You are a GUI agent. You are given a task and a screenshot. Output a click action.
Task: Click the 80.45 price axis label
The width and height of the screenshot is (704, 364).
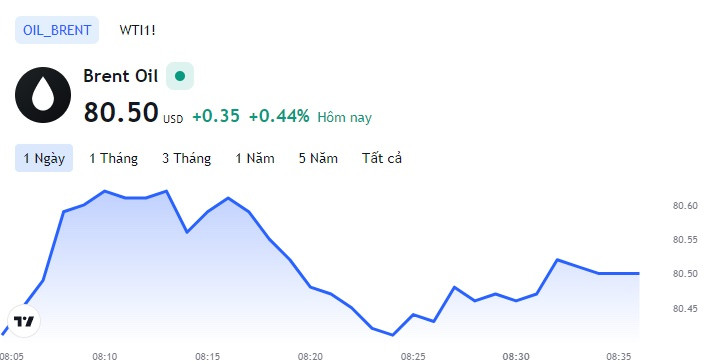(685, 309)
